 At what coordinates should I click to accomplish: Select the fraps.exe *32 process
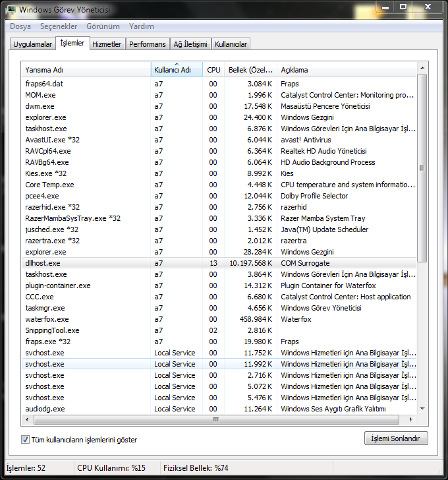click(219, 342)
